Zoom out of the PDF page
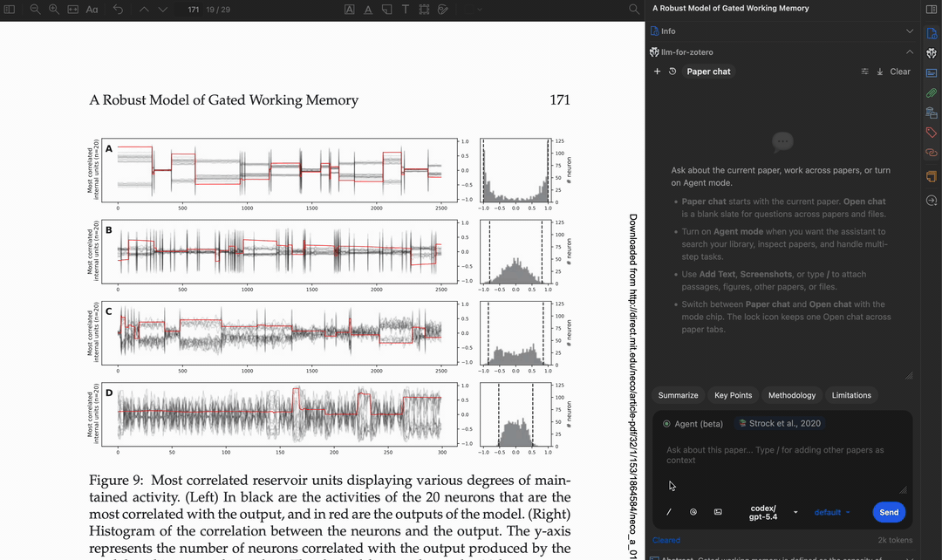This screenshot has height=560, width=942. pyautogui.click(x=35, y=9)
